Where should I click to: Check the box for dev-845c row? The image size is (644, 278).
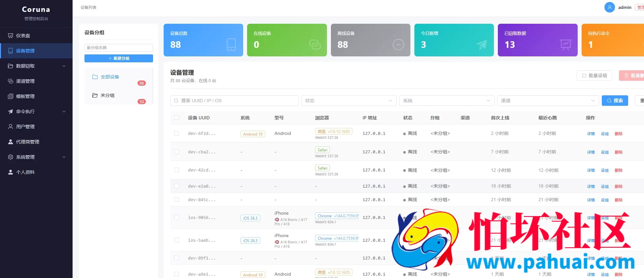(177, 200)
